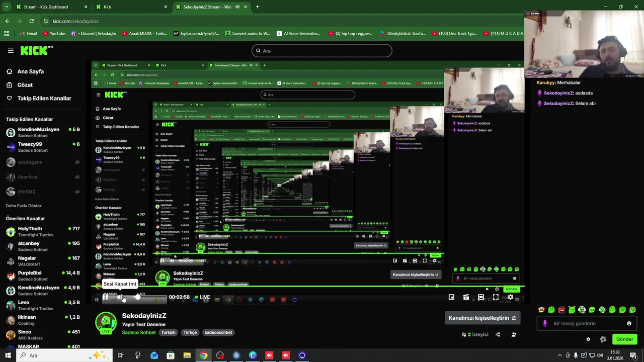Click the chat message input field

pyautogui.click(x=586, y=323)
